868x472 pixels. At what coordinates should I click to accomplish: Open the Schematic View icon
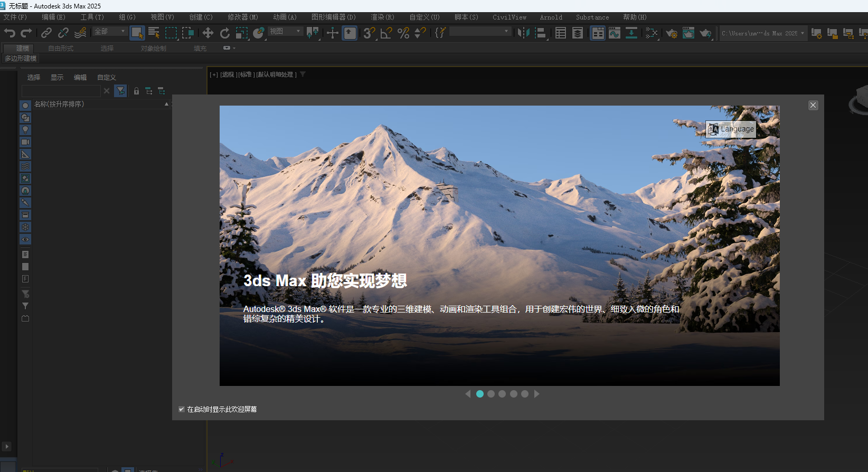pyautogui.click(x=631, y=33)
